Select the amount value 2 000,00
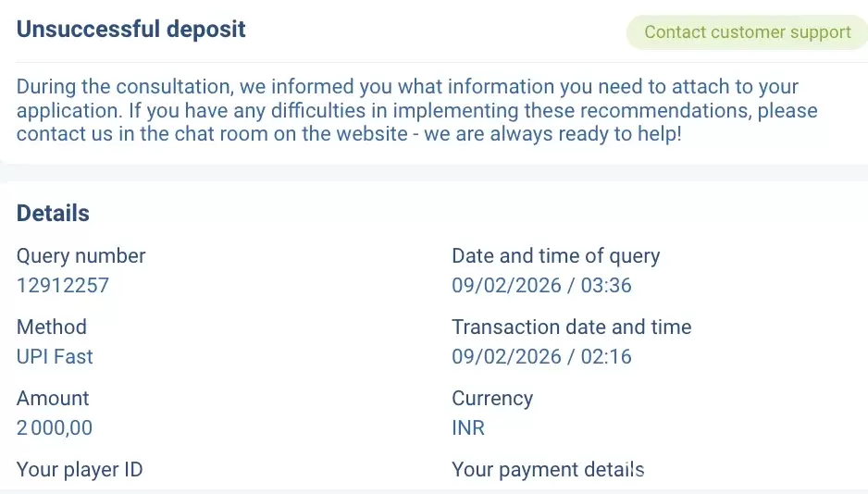 coord(55,427)
